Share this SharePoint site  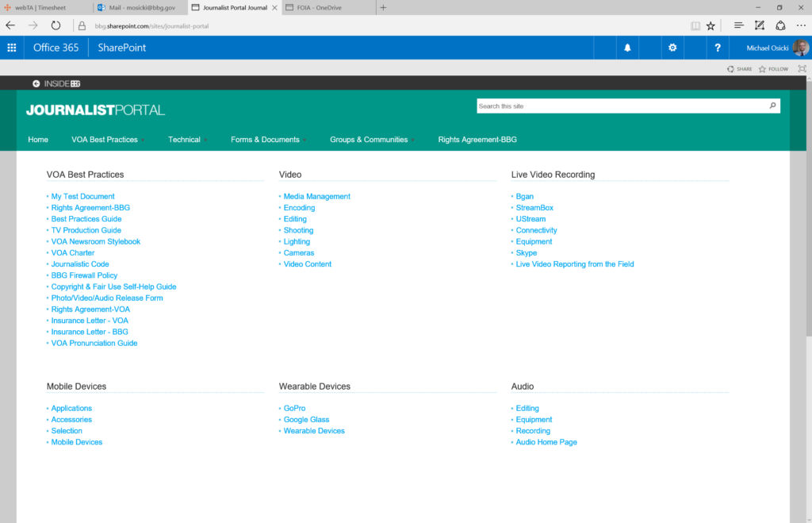coord(739,69)
